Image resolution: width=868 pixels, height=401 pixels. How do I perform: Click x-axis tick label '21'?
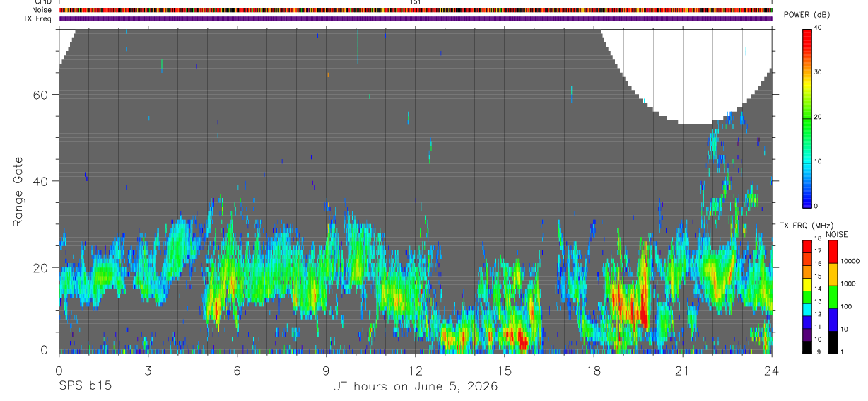click(682, 371)
